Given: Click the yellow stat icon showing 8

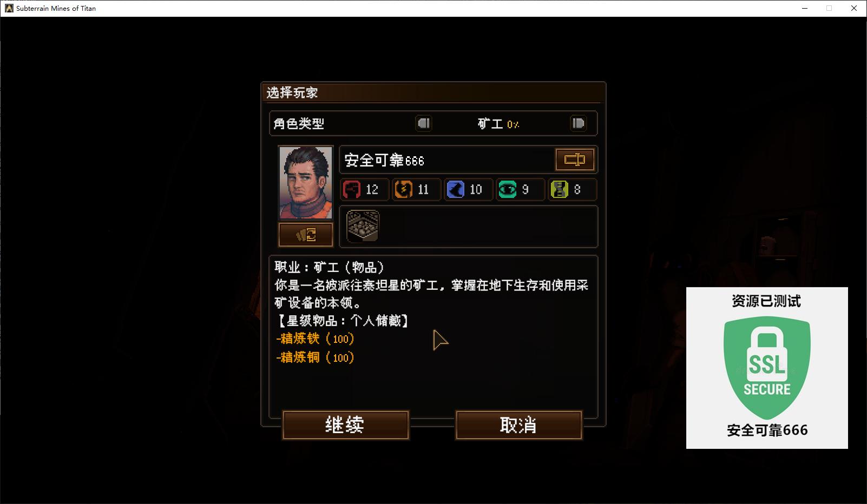Looking at the screenshot, I should click(x=559, y=189).
